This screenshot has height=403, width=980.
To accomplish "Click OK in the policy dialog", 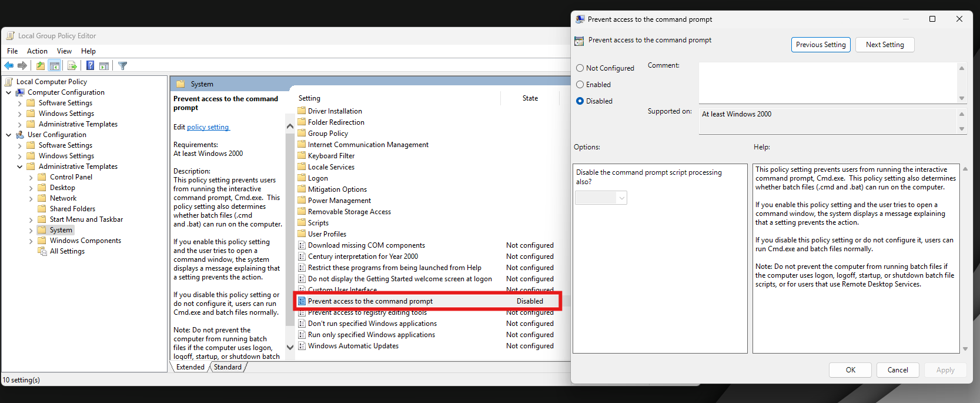I will tap(851, 370).
